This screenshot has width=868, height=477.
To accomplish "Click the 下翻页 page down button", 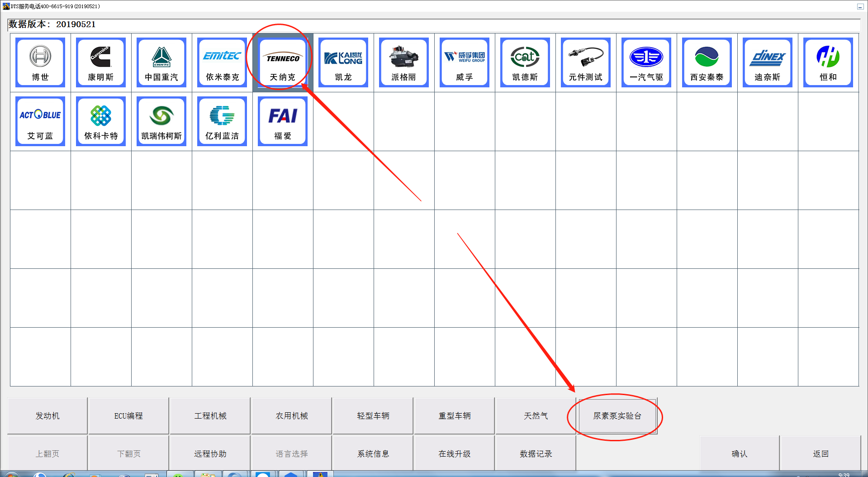I will (x=128, y=453).
